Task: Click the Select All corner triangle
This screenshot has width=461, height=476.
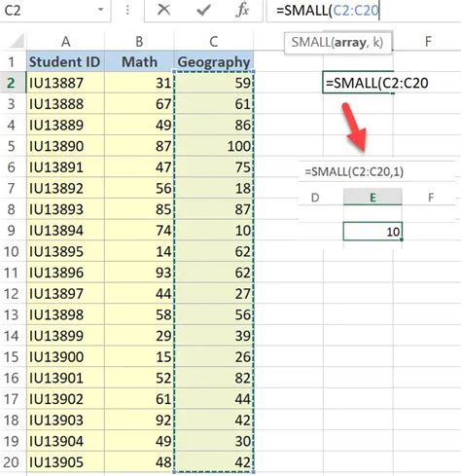Action: pos(17,41)
